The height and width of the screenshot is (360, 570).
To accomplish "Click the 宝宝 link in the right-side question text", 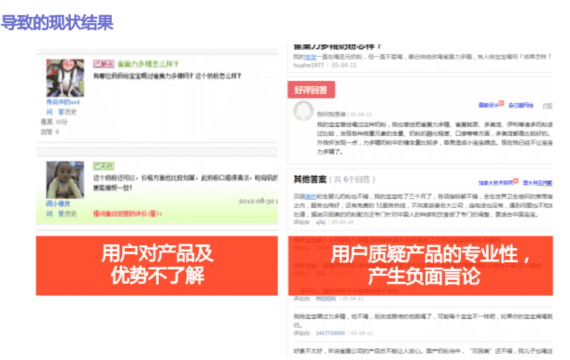I will pos(310,57).
